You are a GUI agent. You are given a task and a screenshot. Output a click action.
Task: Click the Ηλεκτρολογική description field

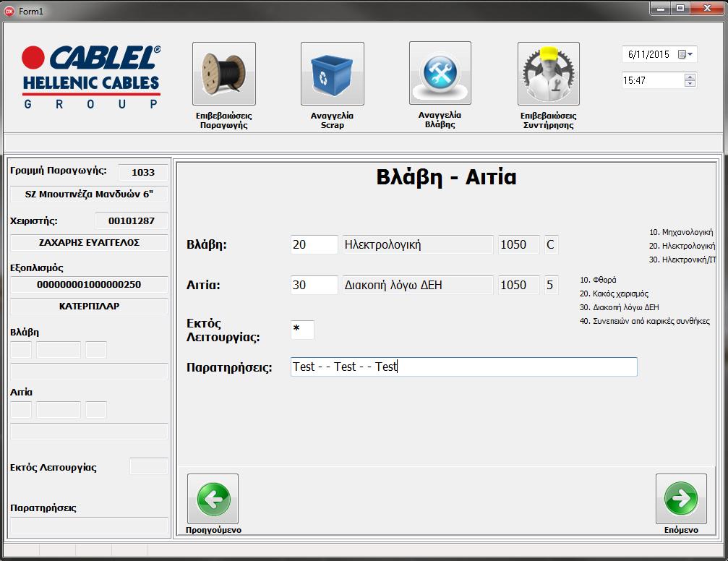click(x=418, y=245)
